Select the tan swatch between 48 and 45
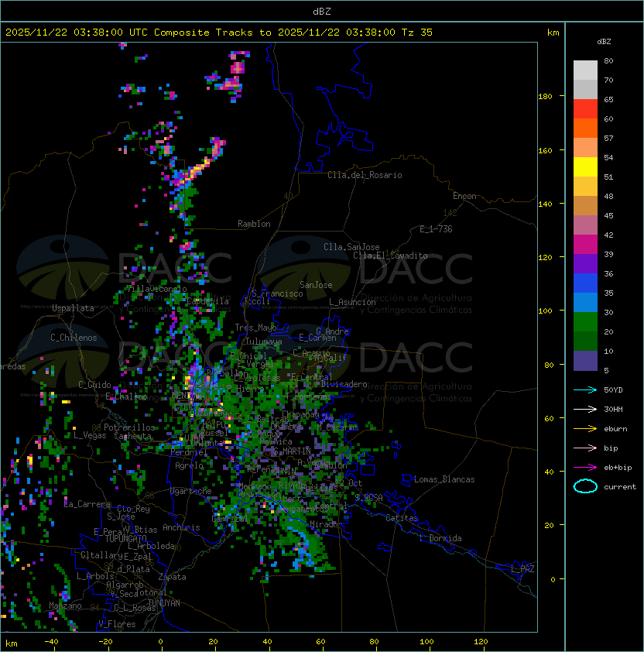 coord(585,206)
